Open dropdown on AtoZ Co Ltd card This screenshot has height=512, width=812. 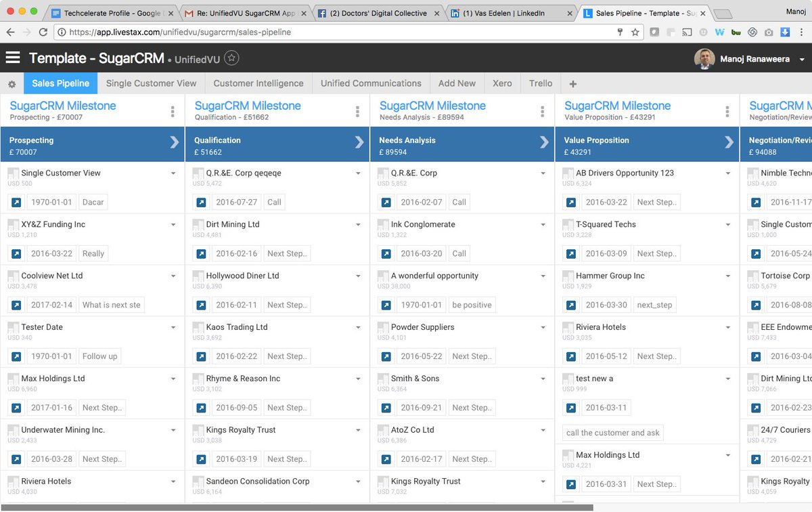pos(543,431)
